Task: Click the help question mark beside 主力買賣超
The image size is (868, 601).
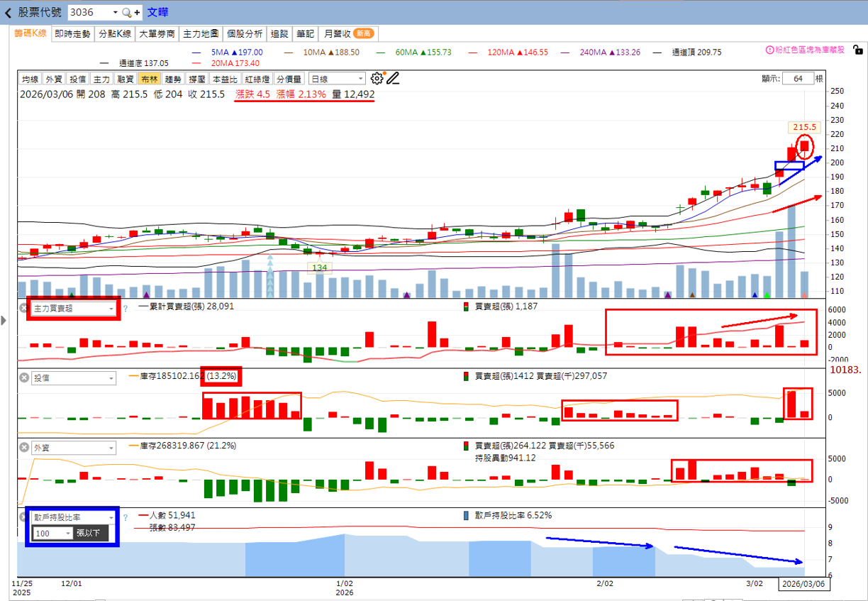Action: [126, 309]
